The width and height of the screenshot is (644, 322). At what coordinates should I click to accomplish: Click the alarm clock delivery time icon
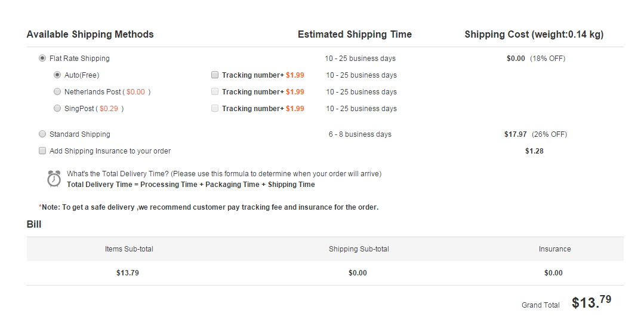point(54,179)
